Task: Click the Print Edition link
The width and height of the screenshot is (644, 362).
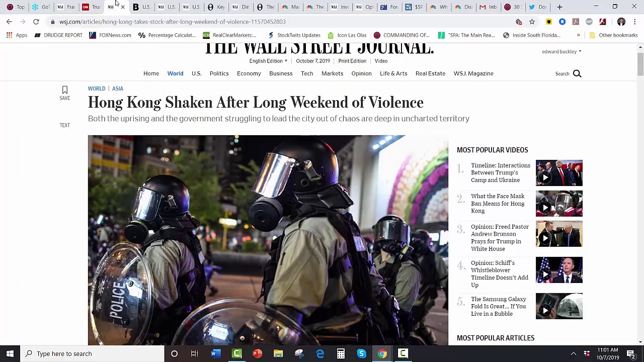Action: coord(352,61)
